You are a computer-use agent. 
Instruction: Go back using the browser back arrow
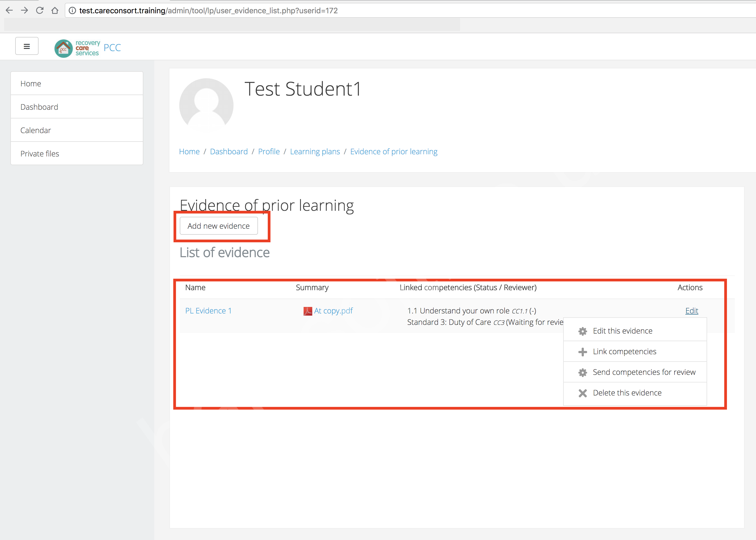point(9,11)
